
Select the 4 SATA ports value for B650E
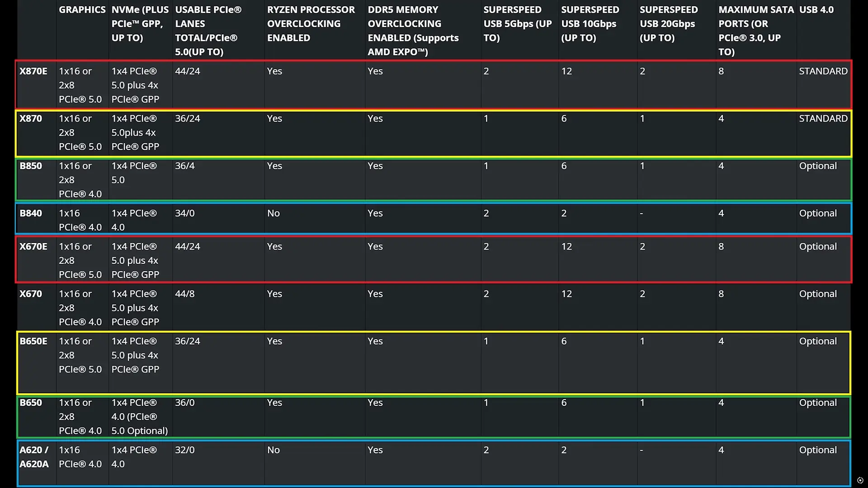[721, 341]
